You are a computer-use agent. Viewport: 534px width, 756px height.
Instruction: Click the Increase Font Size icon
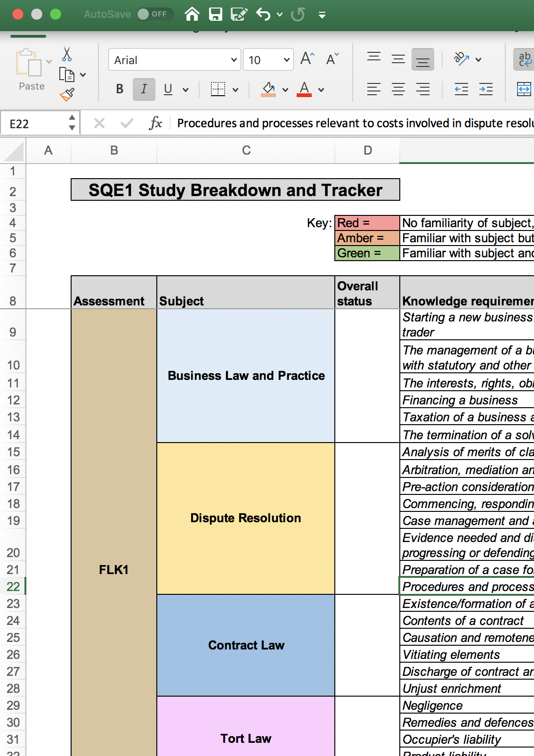(x=307, y=59)
